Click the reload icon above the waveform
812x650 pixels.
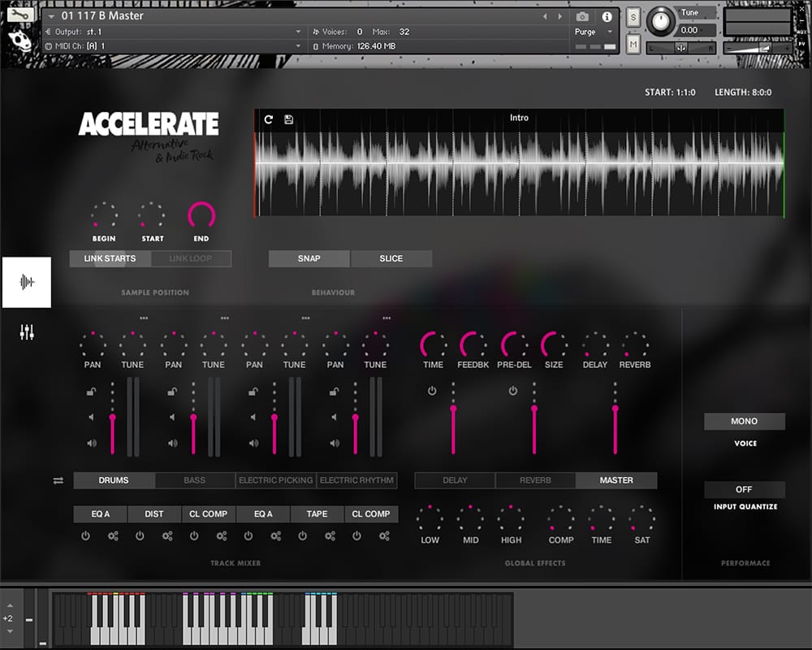point(269,119)
